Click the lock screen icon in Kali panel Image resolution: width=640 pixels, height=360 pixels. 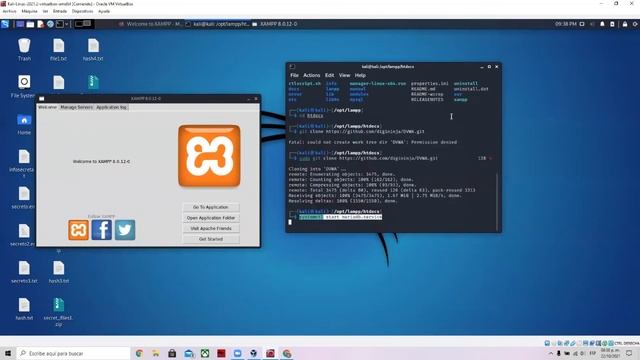pyautogui.click(x=625, y=24)
